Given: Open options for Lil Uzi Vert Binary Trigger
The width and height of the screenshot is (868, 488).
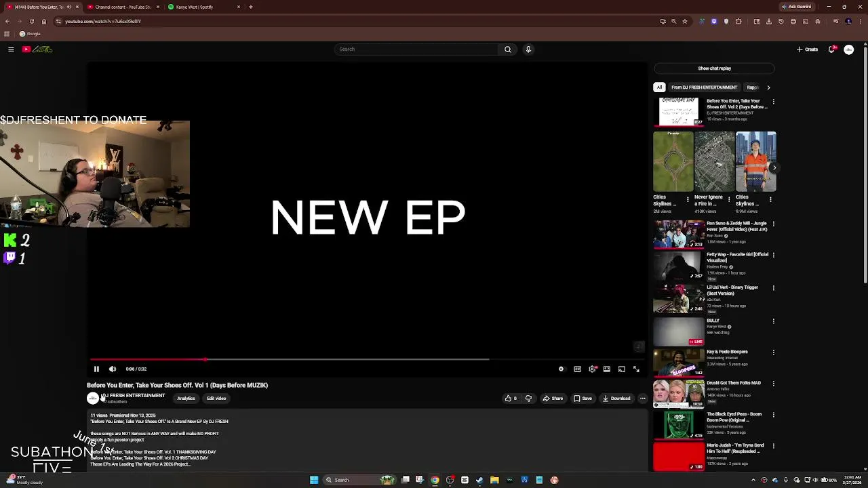Looking at the screenshot, I should click(x=774, y=287).
